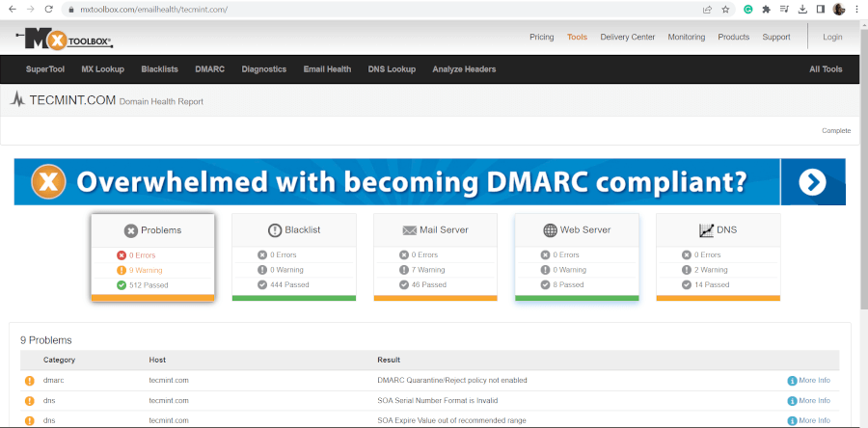Open the Chrome profile avatar
Viewport: 868px width, 428px height.
tap(839, 10)
